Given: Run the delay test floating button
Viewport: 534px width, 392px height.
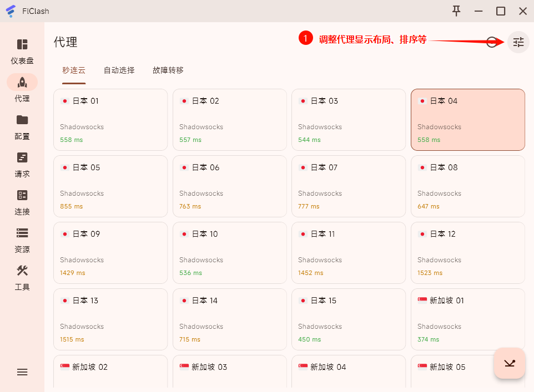Looking at the screenshot, I should pos(509,363).
